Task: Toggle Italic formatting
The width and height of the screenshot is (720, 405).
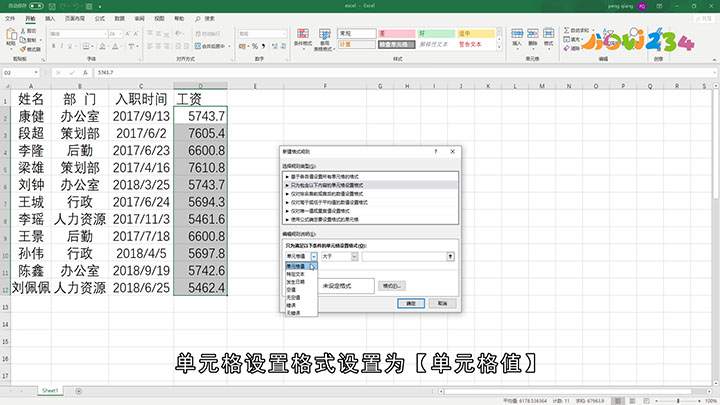Action: coord(62,46)
